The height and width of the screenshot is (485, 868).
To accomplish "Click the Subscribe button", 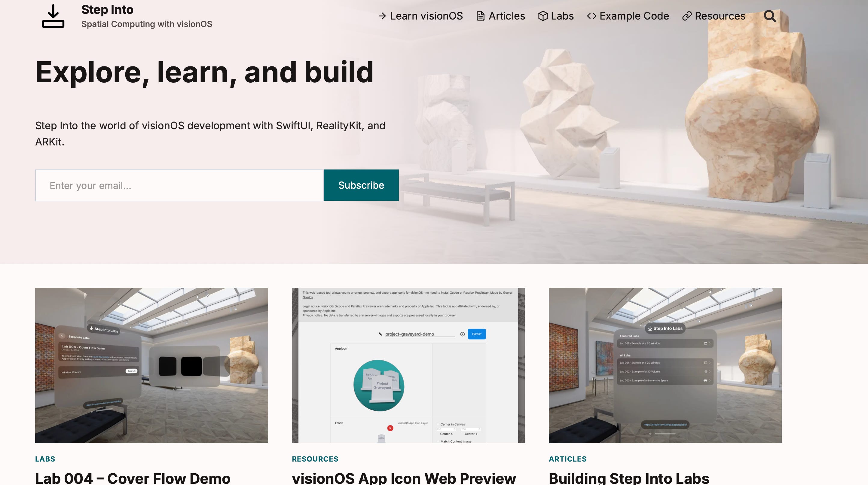I will [361, 185].
